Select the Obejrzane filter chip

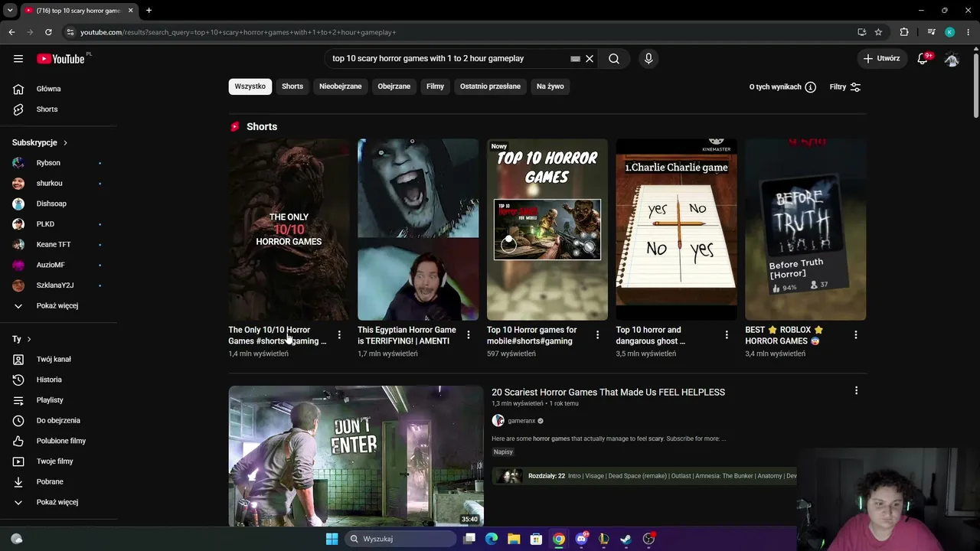point(394,86)
